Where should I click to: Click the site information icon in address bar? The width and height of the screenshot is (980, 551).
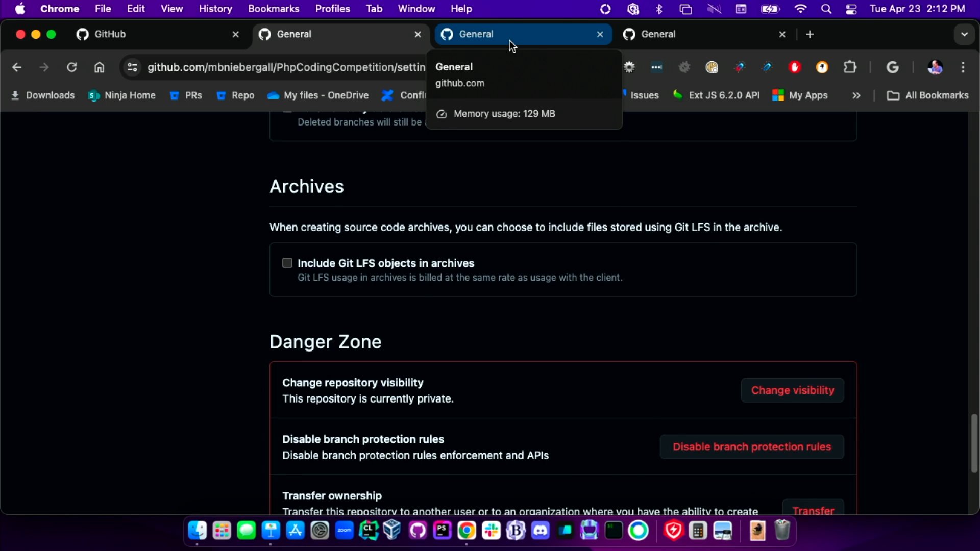coord(132,67)
